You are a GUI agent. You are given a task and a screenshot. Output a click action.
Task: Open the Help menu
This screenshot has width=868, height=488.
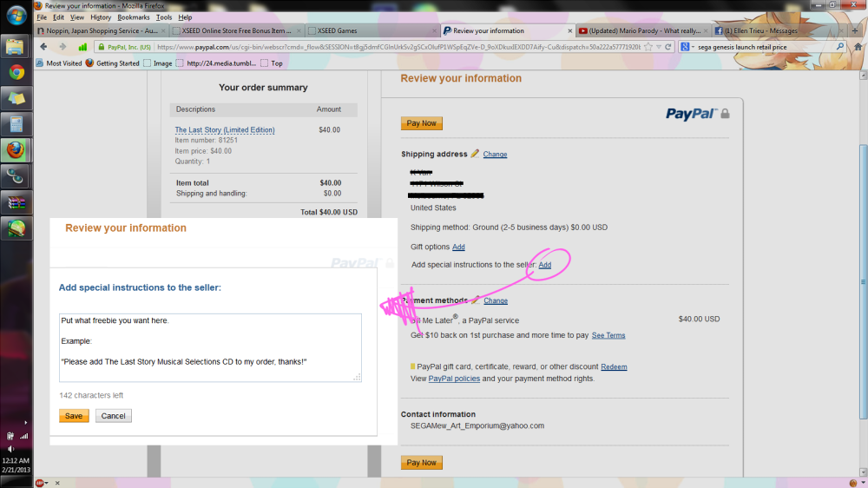point(185,17)
